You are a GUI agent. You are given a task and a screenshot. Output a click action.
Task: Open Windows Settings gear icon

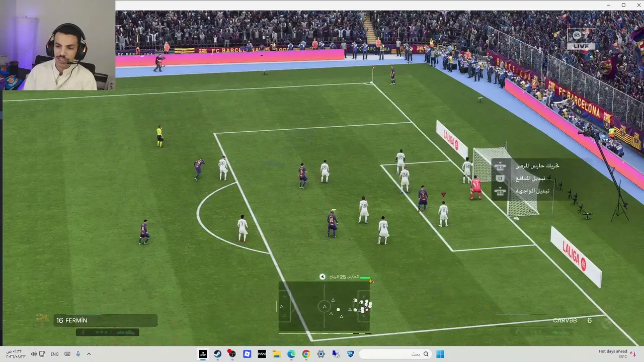[321, 354]
